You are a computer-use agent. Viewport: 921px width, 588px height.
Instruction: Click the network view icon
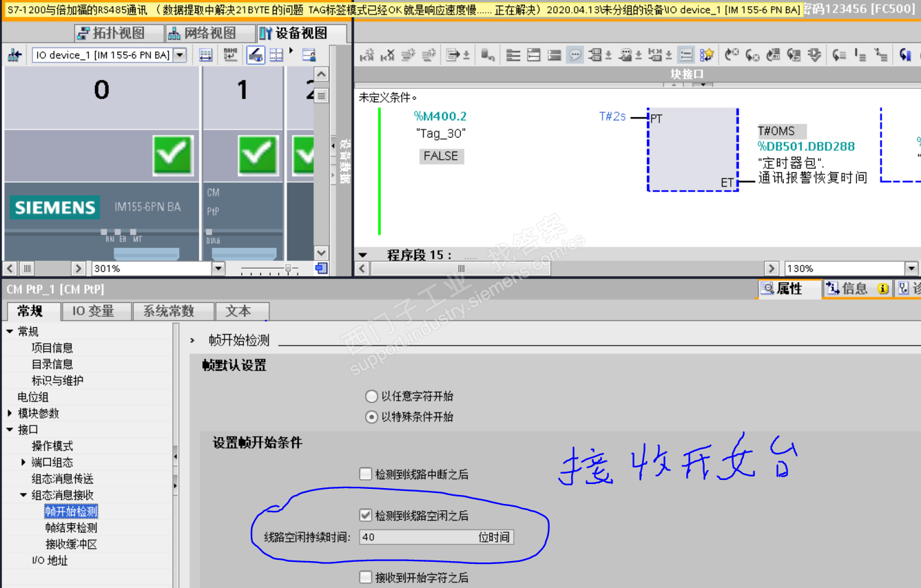coord(176,33)
